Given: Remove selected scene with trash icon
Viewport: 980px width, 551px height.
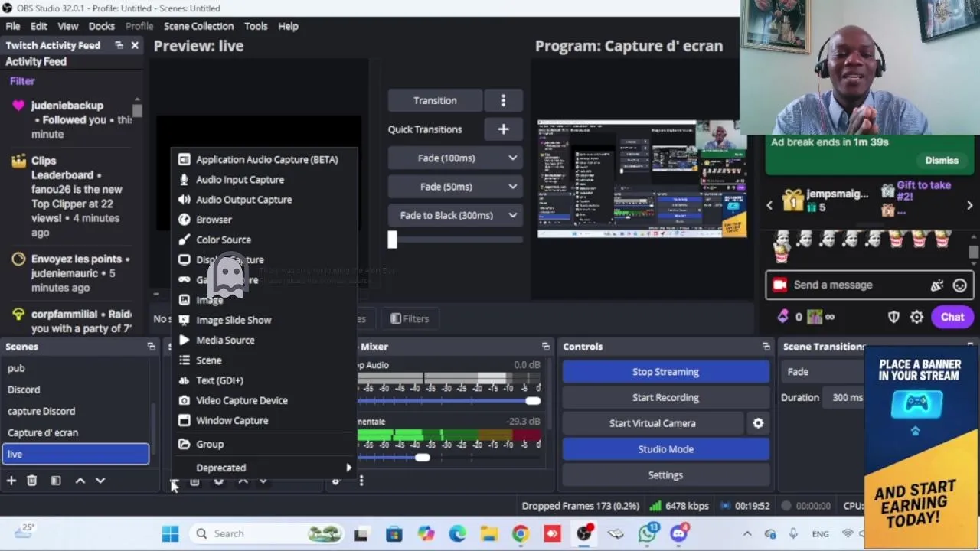Looking at the screenshot, I should tap(31, 481).
